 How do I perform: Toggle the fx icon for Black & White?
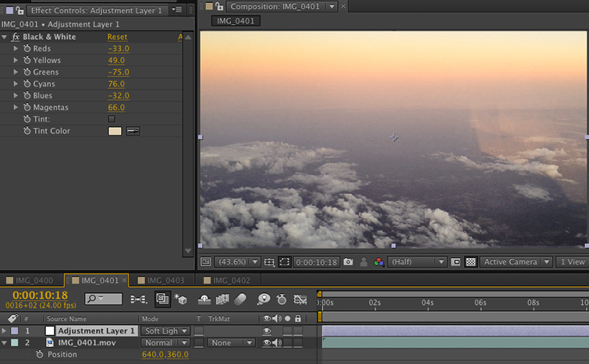click(15, 37)
